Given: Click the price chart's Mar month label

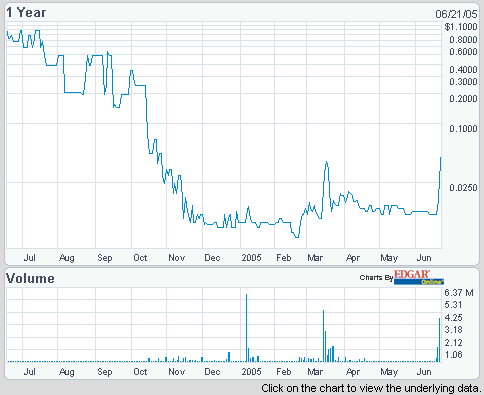Looking at the screenshot, I should (x=315, y=258).
